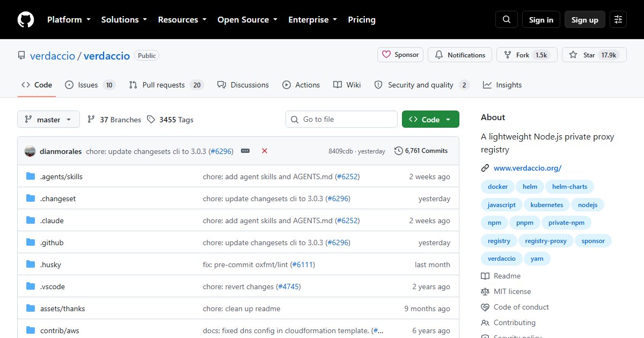
Task: Click the nodejs topic tag
Action: pos(588,205)
